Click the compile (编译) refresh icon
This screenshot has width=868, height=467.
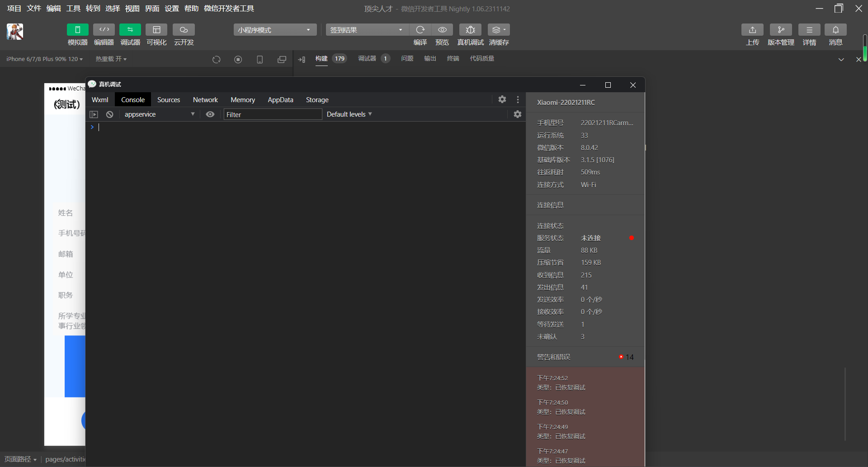click(x=420, y=30)
